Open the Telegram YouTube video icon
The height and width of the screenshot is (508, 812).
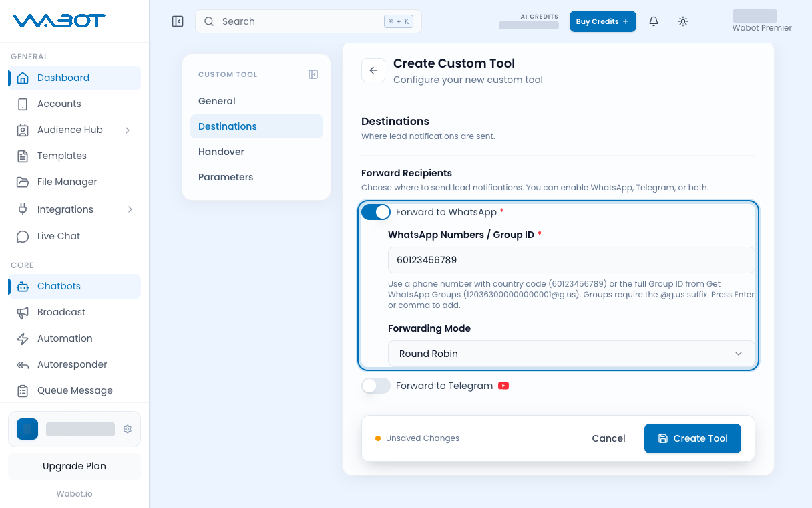(503, 386)
